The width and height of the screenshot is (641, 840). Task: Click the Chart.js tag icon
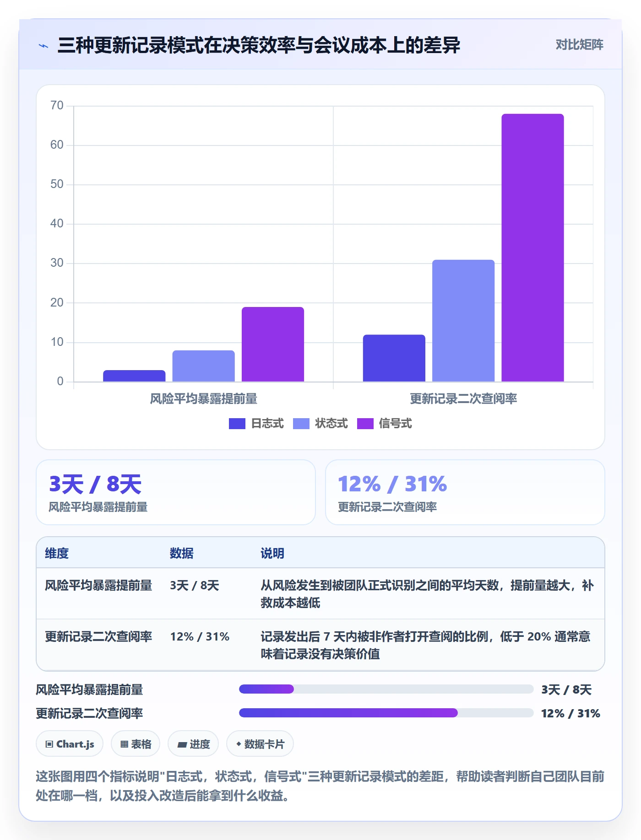[x=49, y=744]
